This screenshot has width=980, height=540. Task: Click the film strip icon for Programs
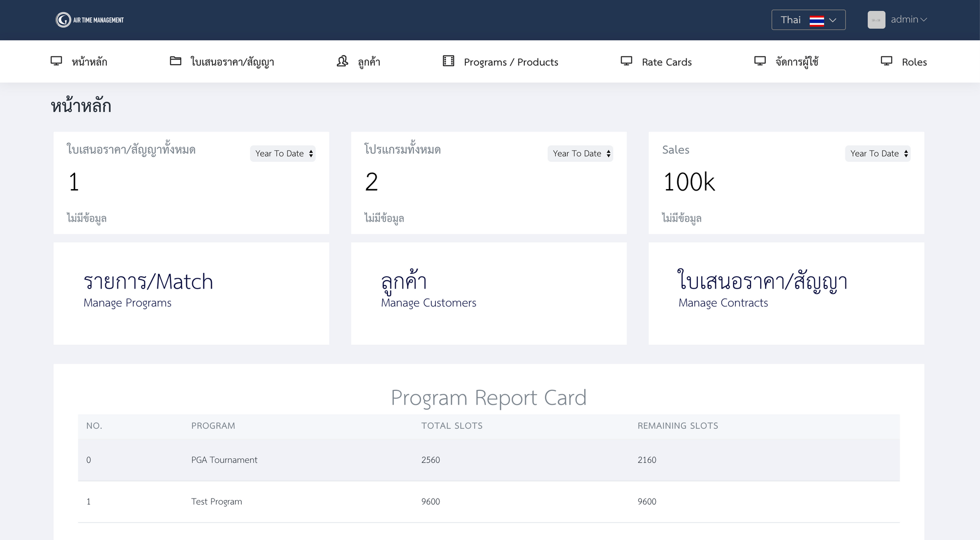[448, 61]
